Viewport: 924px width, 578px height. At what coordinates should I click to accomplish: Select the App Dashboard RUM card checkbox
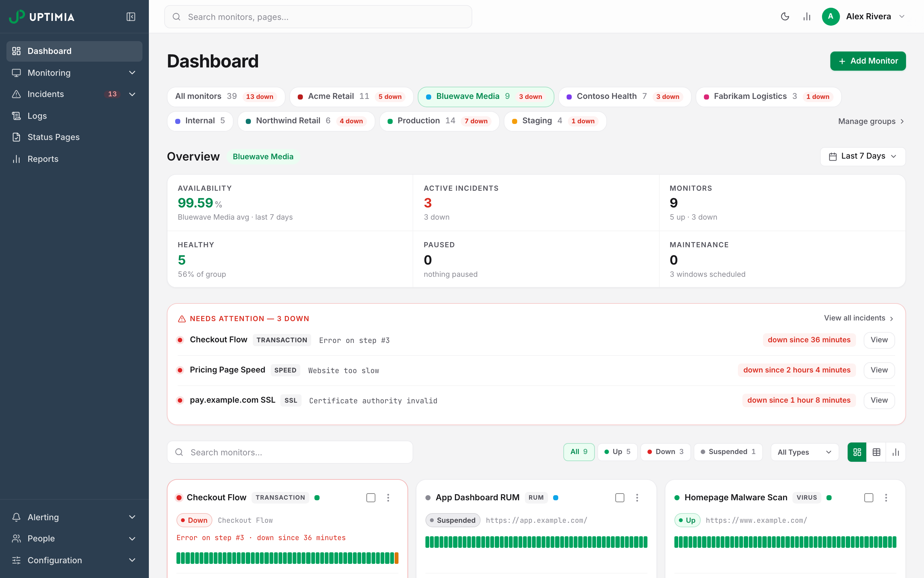pos(620,498)
